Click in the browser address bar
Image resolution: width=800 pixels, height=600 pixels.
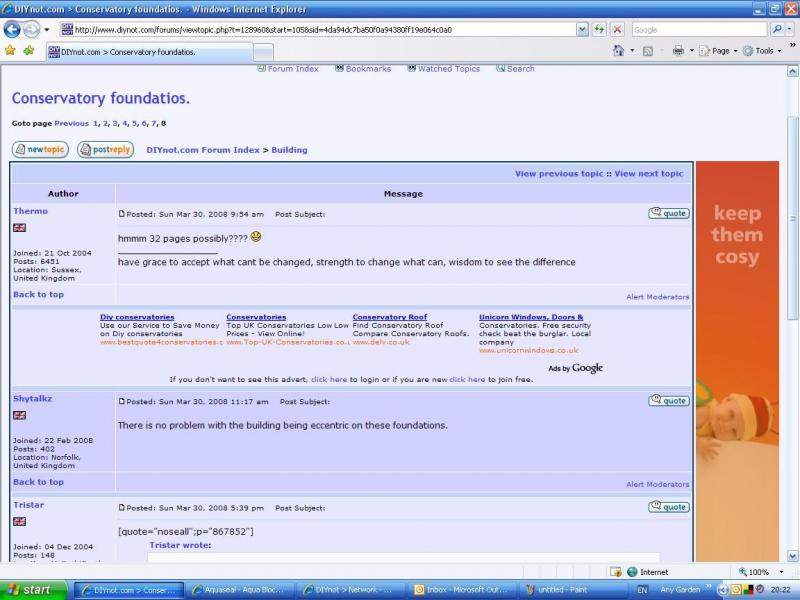click(320, 30)
